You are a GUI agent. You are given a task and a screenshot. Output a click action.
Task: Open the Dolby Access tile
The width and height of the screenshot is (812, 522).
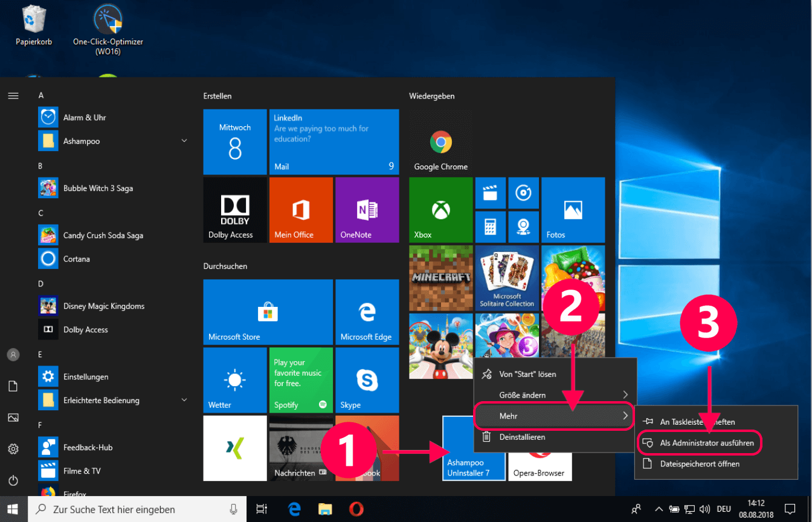pyautogui.click(x=234, y=210)
